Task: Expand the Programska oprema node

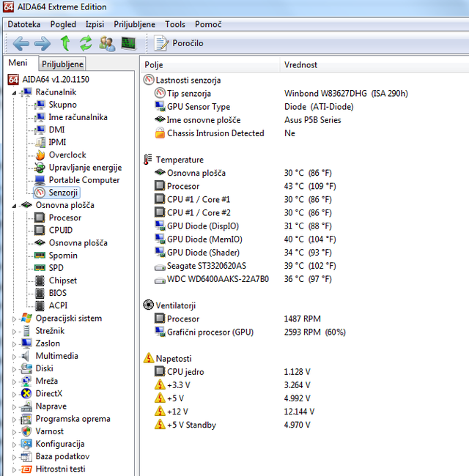Action: (x=14, y=420)
